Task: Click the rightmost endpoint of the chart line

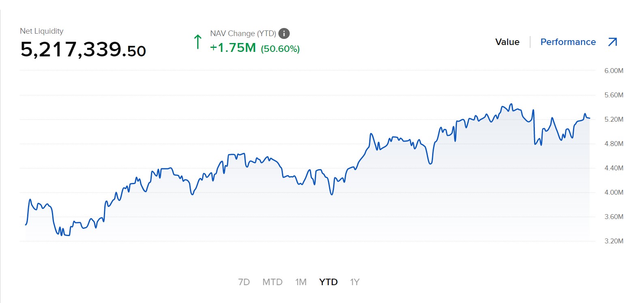Action: coord(589,118)
